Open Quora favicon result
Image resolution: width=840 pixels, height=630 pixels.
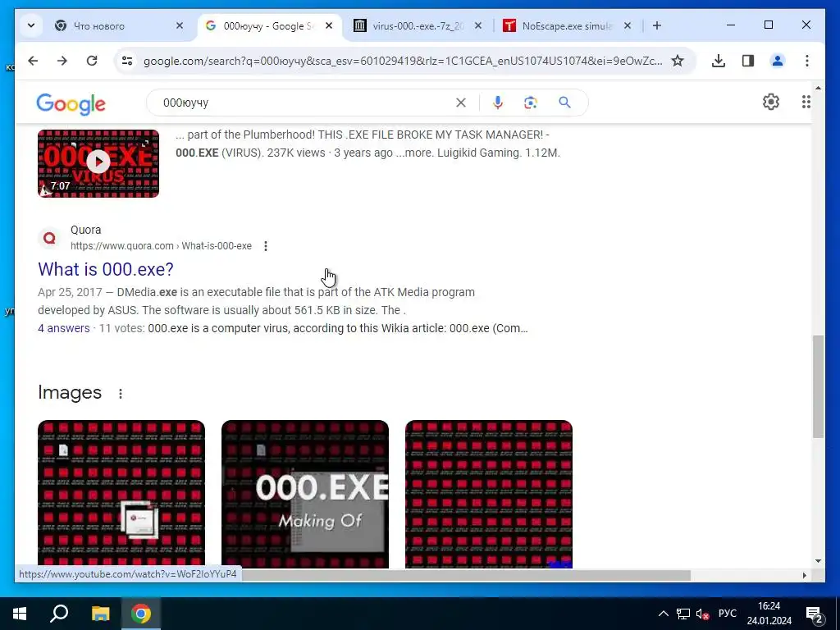tap(49, 238)
